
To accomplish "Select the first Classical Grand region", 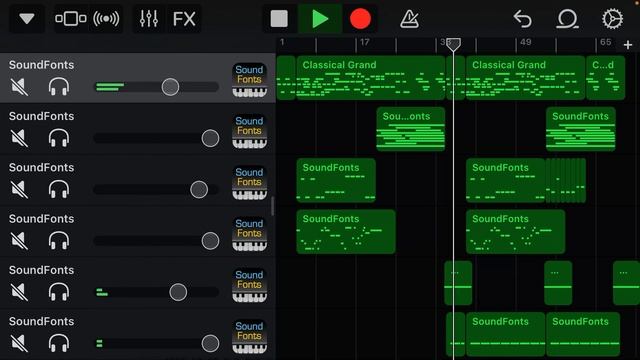I will click(x=371, y=78).
